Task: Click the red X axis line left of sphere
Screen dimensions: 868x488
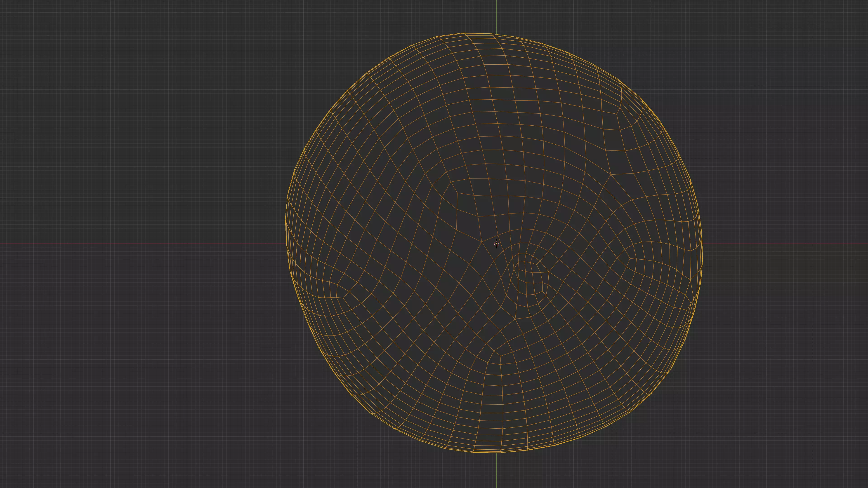Action: coord(142,244)
